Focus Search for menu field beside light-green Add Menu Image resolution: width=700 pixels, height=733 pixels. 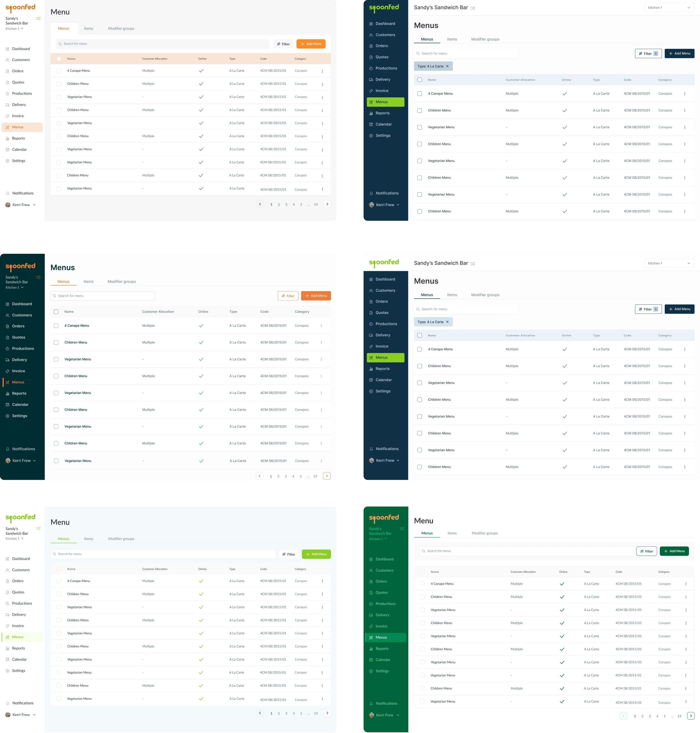(163, 554)
